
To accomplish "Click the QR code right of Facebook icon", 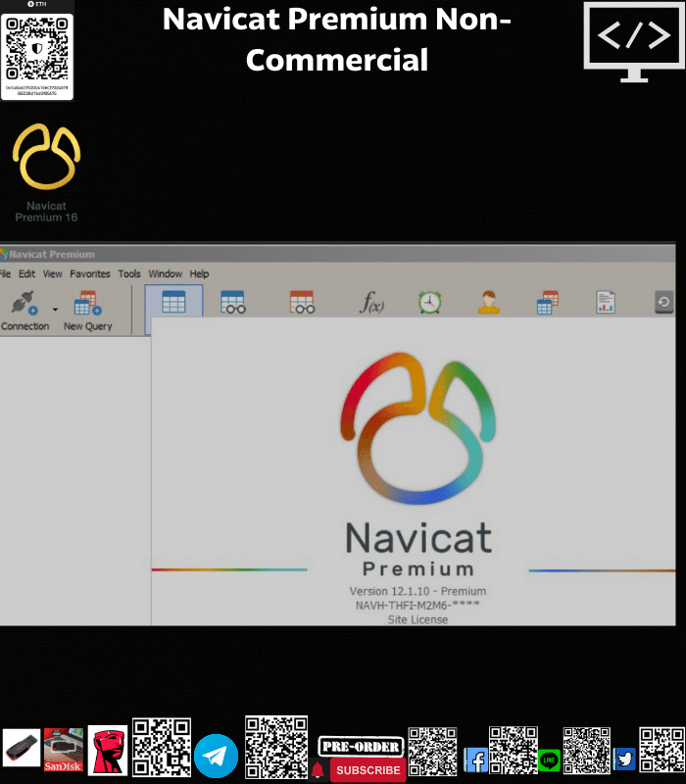I will (513, 750).
